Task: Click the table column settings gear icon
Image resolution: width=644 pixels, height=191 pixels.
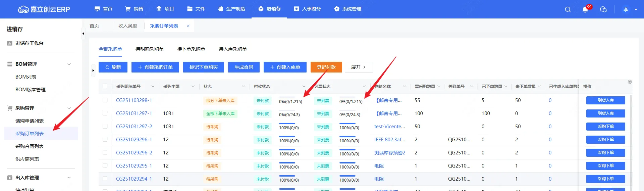Action: 630,82
